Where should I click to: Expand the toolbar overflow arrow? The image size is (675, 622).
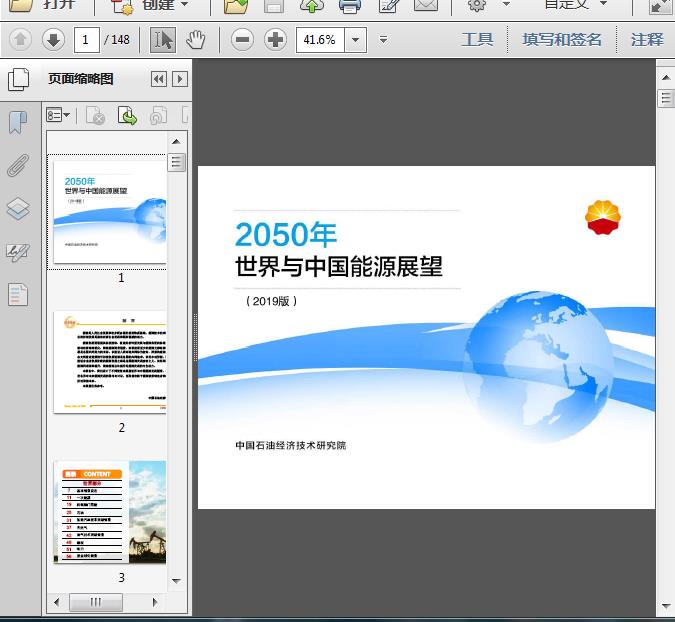click(384, 40)
